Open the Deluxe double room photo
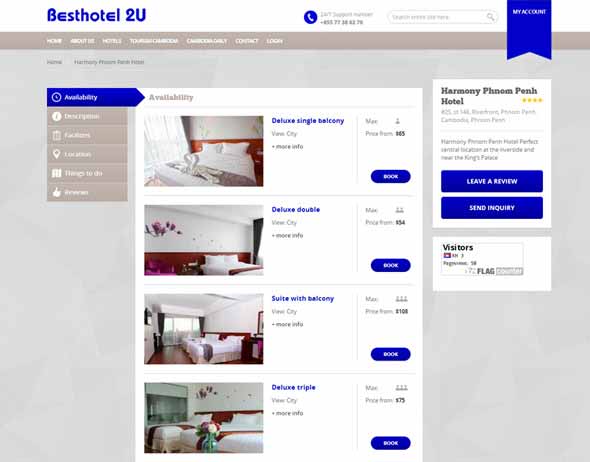Screen dimensions: 590x462 tap(204, 240)
